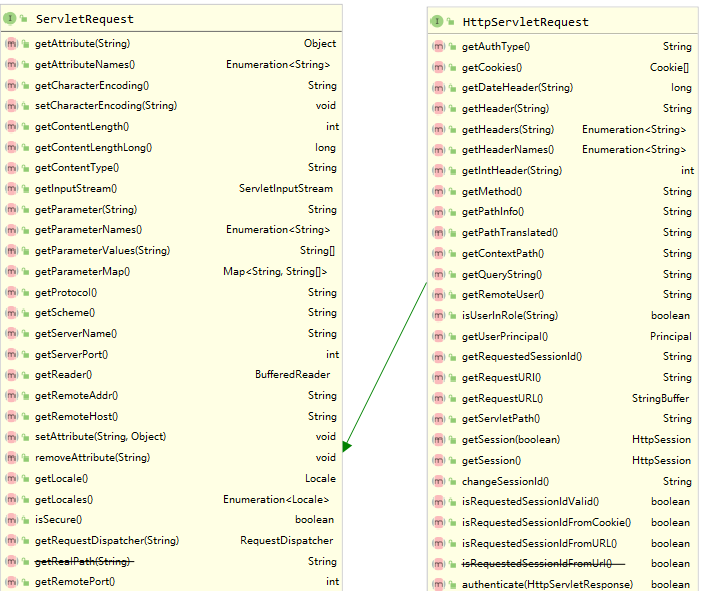Viewport: 701px width, 591px height.
Task: Click method icon beside getServerPort()
Action: pyautogui.click(x=11, y=355)
